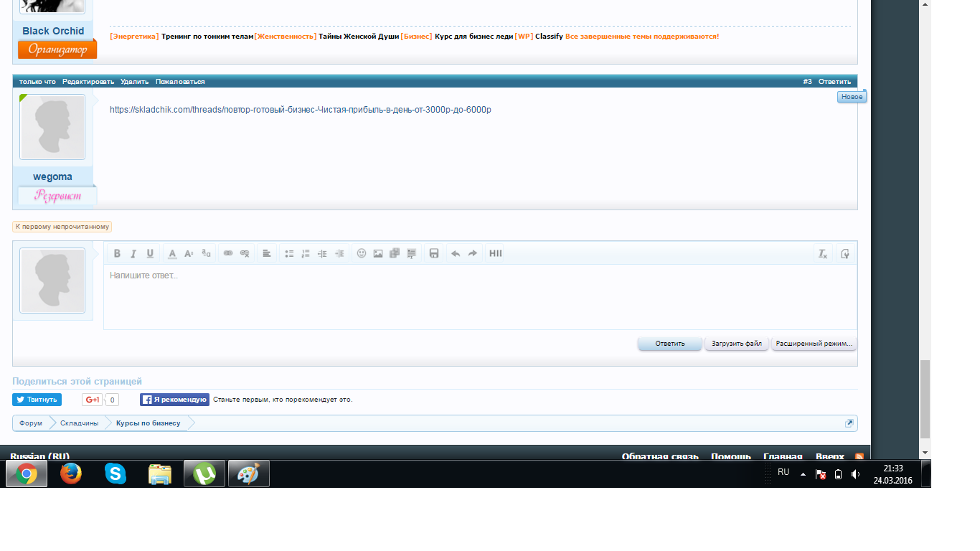The height and width of the screenshot is (551, 980).
Task: Click the Ответить link in post #3 header
Action: click(834, 82)
